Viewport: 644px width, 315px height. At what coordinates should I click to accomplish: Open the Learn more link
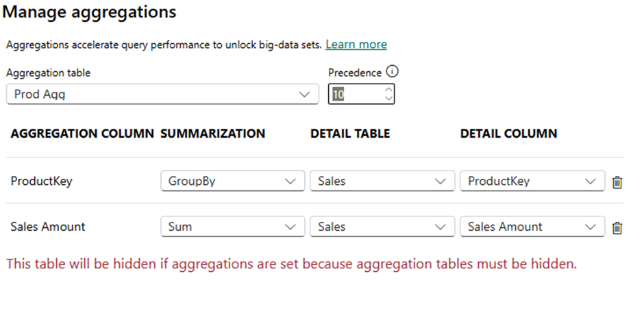(356, 45)
